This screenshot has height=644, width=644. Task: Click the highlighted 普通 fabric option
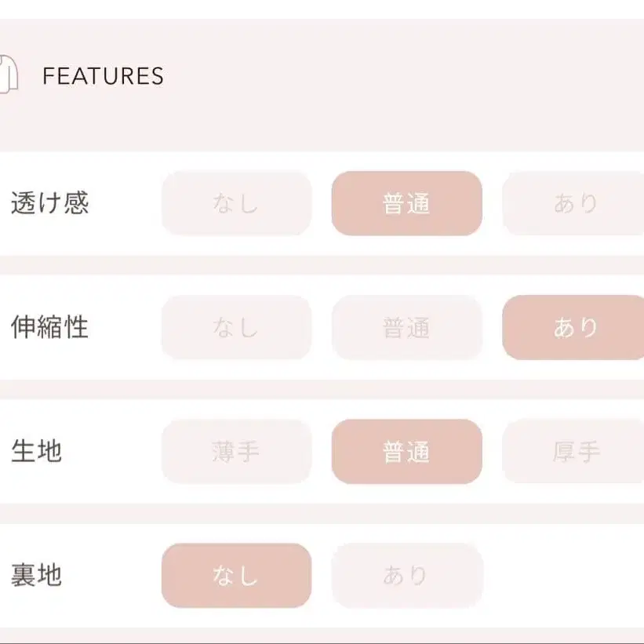pyautogui.click(x=406, y=451)
